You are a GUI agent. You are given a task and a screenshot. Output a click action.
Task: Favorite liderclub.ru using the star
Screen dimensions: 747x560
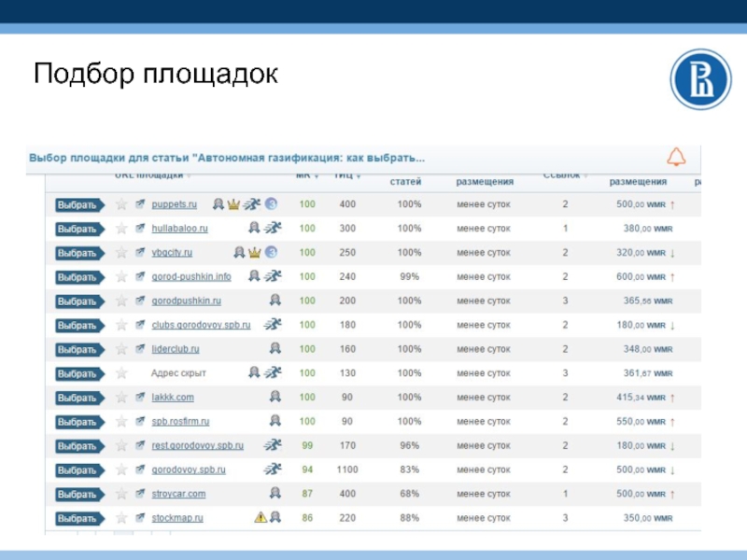coord(121,349)
